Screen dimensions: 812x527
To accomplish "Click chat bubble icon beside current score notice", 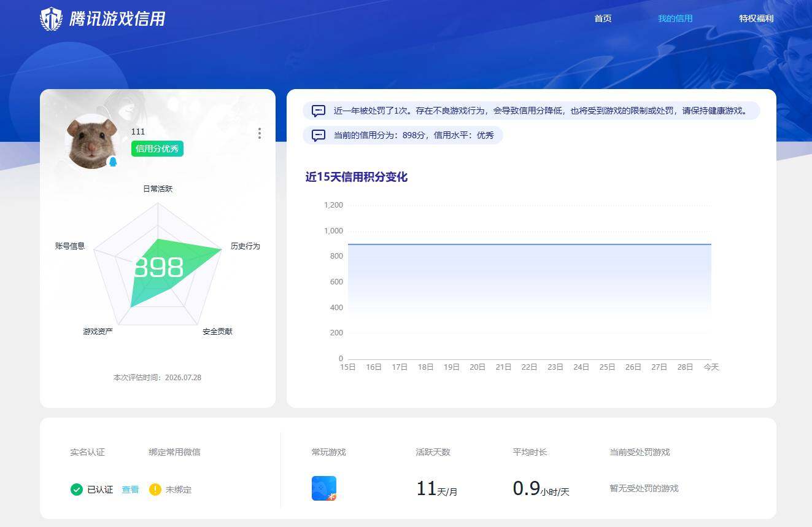I will (x=319, y=135).
